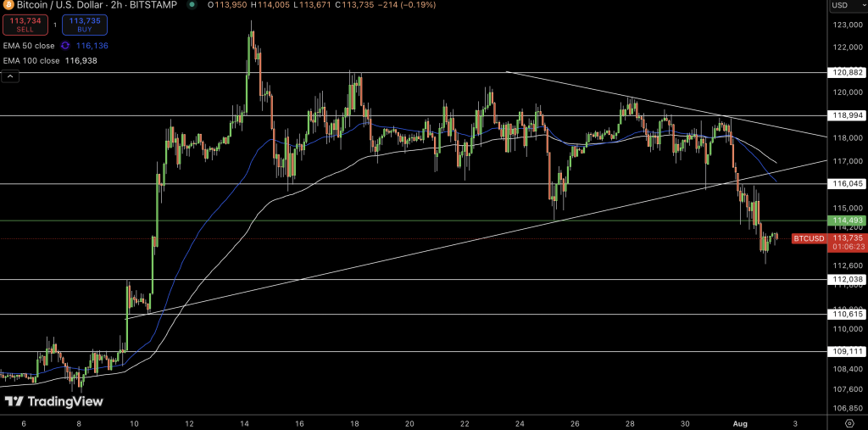
Task: Click the change value −214 (−0.19%)
Action: tap(406, 4)
